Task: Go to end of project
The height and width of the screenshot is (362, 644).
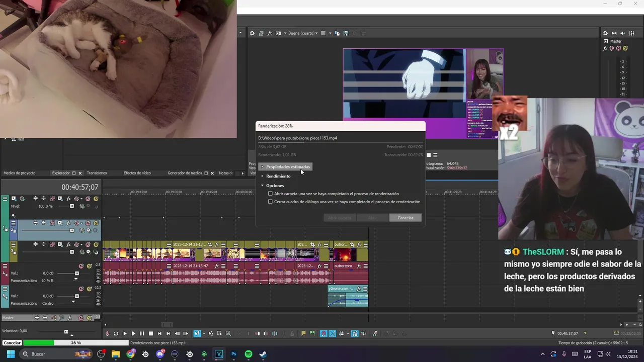Action: tap(169, 333)
